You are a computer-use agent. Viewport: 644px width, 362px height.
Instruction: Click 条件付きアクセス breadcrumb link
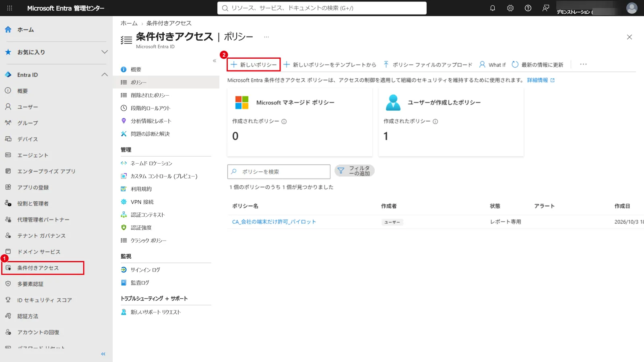click(x=169, y=23)
